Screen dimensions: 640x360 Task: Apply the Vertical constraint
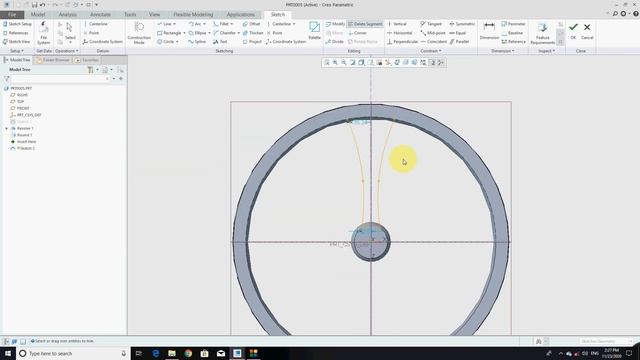(397, 24)
